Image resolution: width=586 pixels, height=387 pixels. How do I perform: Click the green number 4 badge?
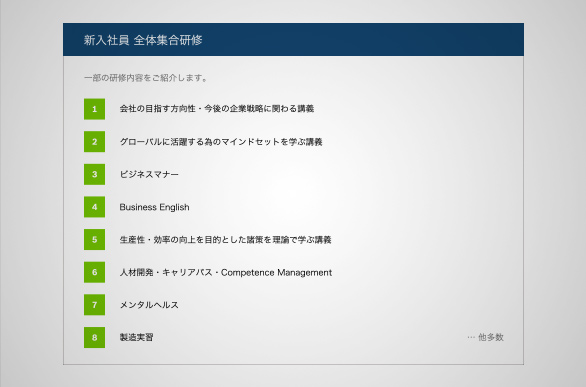click(94, 207)
